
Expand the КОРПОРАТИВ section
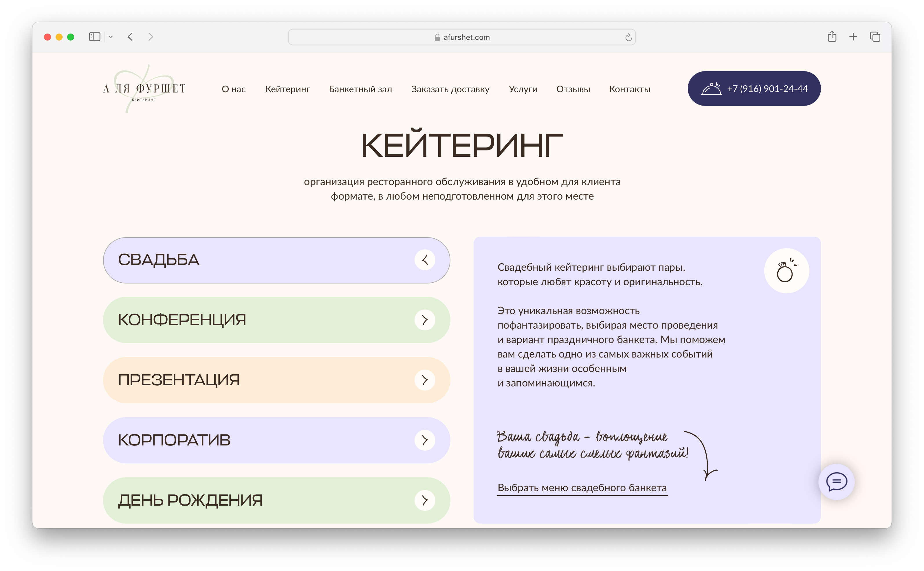coord(425,440)
